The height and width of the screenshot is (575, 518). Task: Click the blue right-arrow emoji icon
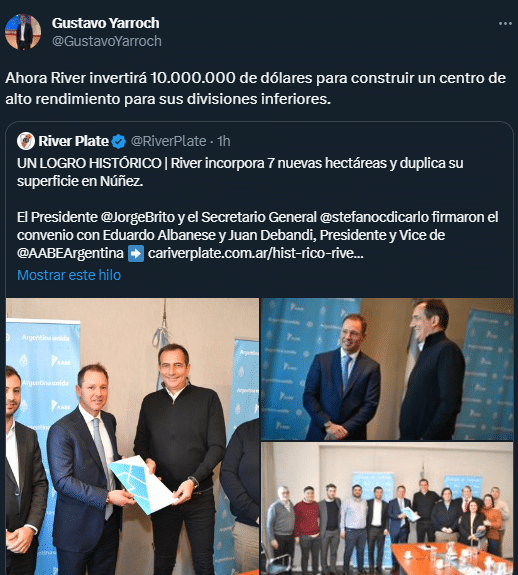pos(136,254)
